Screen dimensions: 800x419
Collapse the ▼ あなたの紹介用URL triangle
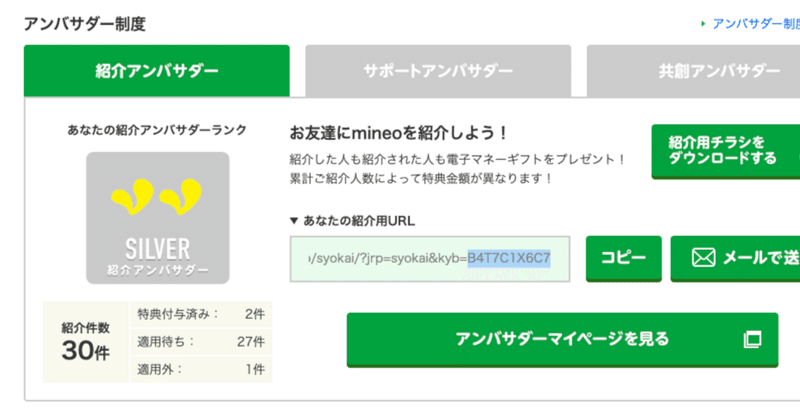pos(293,220)
